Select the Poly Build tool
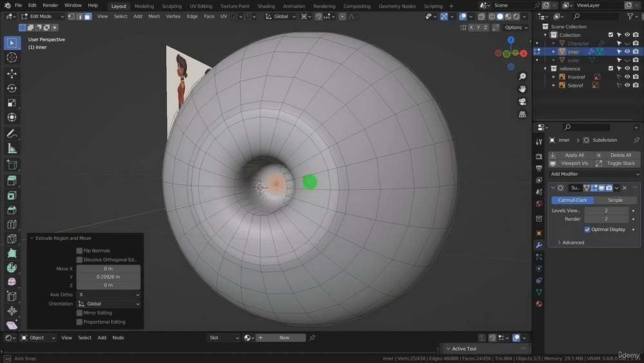644x363 pixels. tap(12, 253)
